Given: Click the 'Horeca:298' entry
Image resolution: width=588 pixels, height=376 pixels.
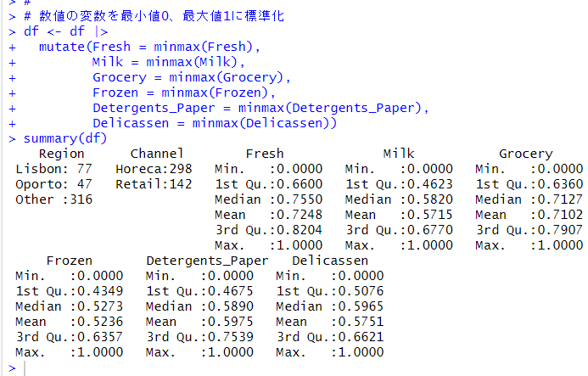Looking at the screenshot, I should tap(154, 169).
